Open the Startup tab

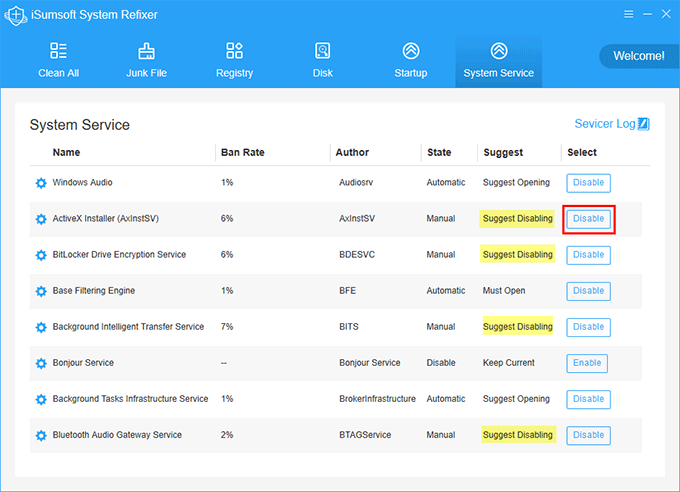(x=411, y=61)
